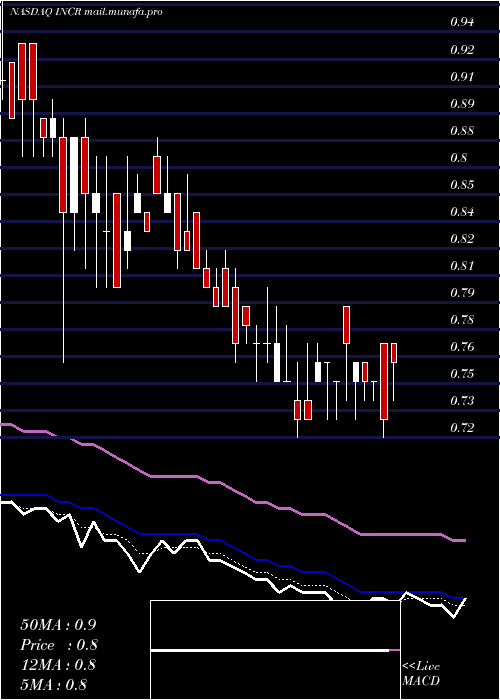Click the 0.89 price axis label
The image size is (500, 700).
click(462, 104)
